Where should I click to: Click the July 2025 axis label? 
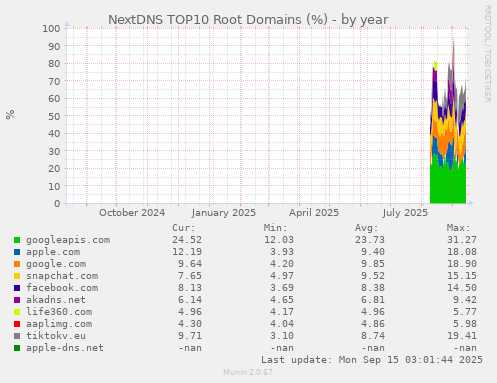pyautogui.click(x=405, y=213)
